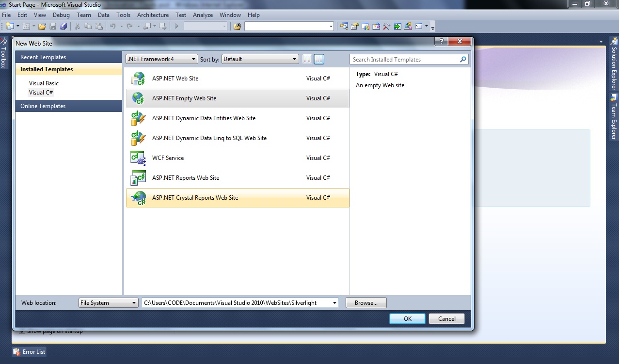Image resolution: width=619 pixels, height=364 pixels.
Task: Select Installed Templates header
Action: pyautogui.click(x=69, y=69)
